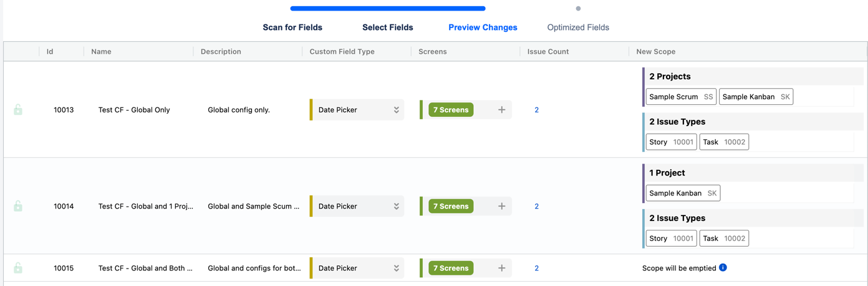Open the Optimized Fields step

tap(578, 27)
